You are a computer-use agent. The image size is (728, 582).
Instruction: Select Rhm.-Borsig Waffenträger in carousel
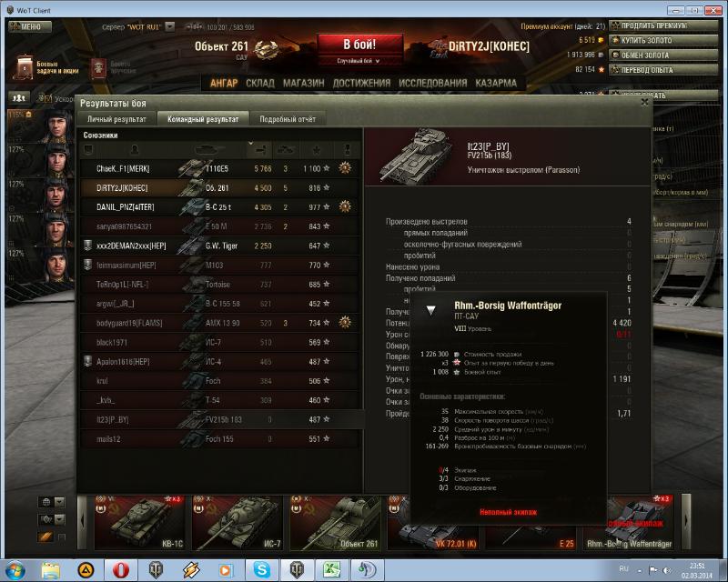[629, 522]
